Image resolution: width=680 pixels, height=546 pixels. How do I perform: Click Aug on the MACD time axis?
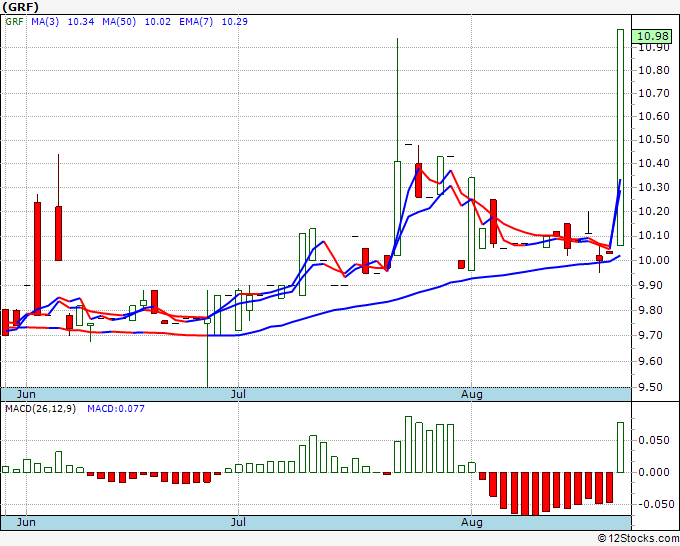[x=471, y=522]
